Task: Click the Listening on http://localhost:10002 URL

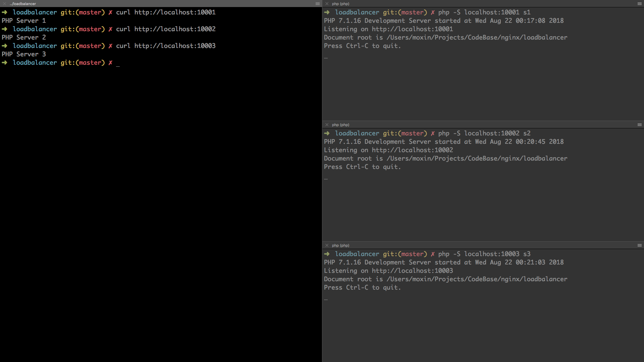Action: point(412,150)
